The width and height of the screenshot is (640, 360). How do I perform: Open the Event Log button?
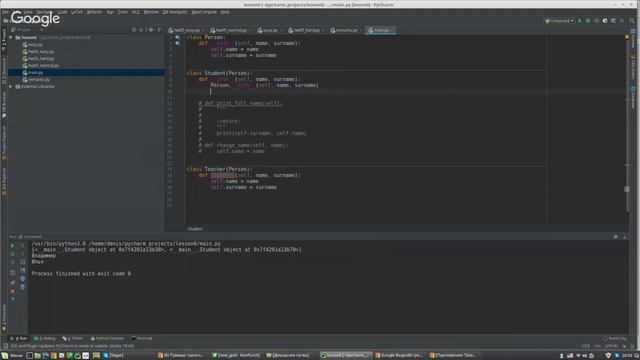click(x=614, y=338)
